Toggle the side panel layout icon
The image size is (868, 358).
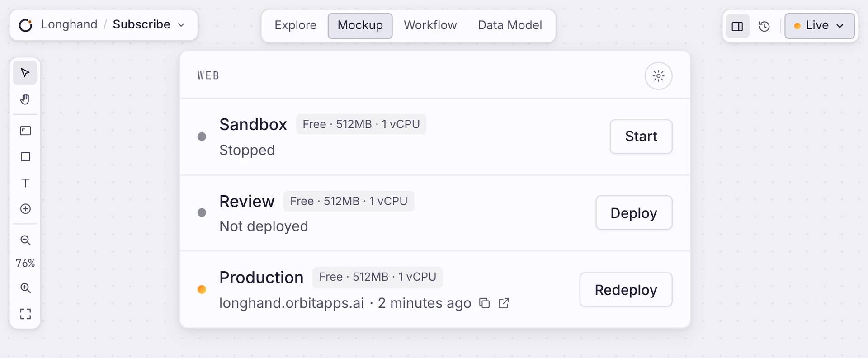(x=737, y=26)
